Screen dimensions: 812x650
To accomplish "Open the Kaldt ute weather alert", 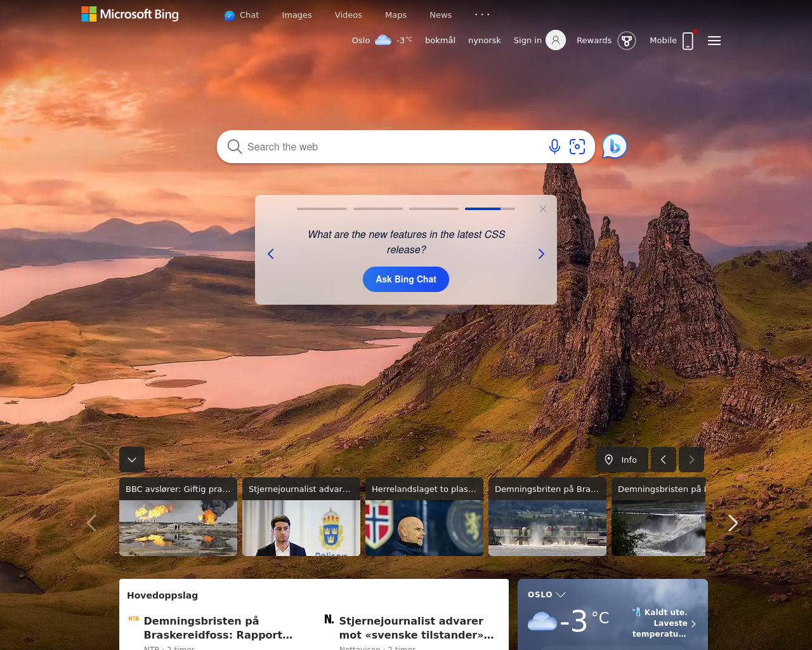I will tap(664, 623).
